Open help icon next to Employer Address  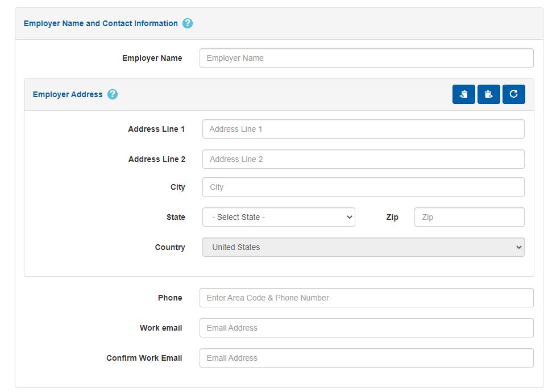(x=113, y=94)
